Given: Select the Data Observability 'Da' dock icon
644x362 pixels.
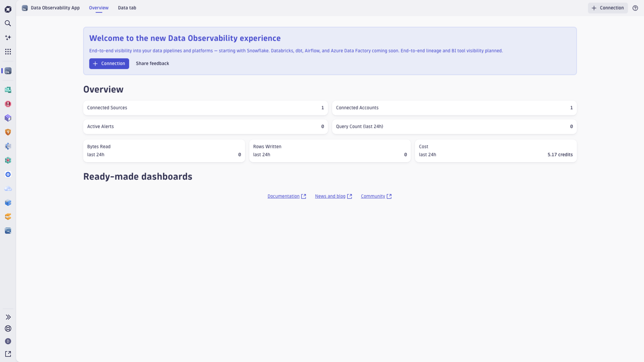Looking at the screenshot, I should 8,71.
